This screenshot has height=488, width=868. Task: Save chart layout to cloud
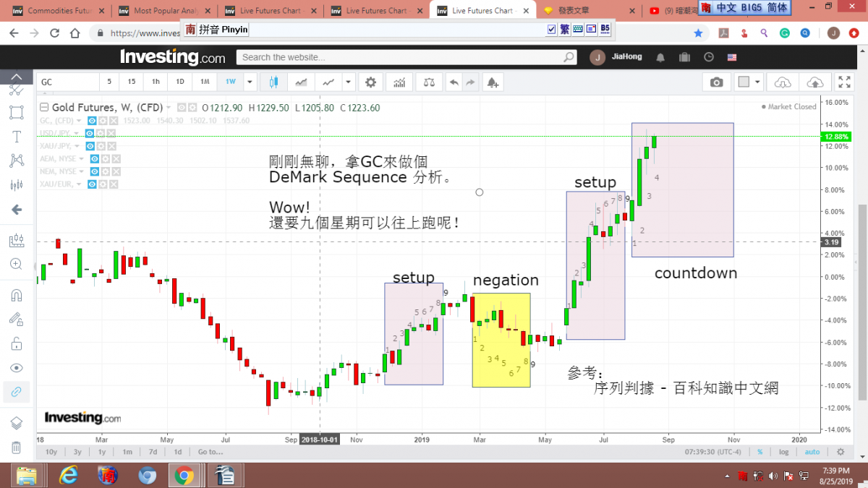(x=814, y=82)
